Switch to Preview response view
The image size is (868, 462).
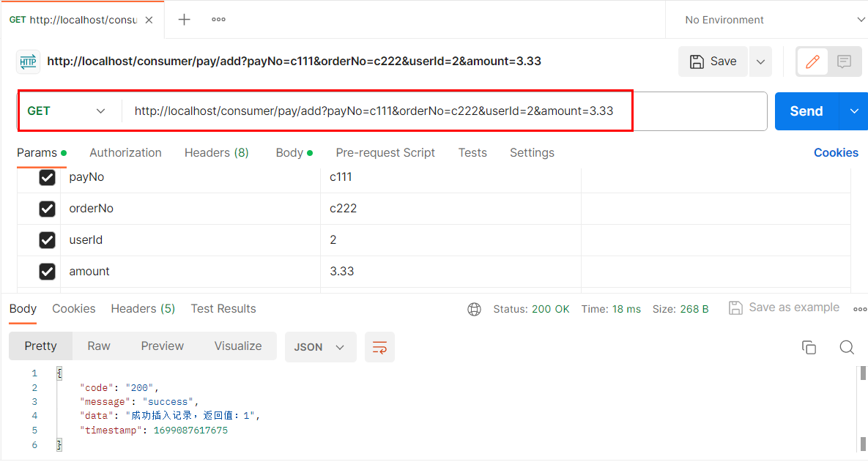click(x=162, y=346)
